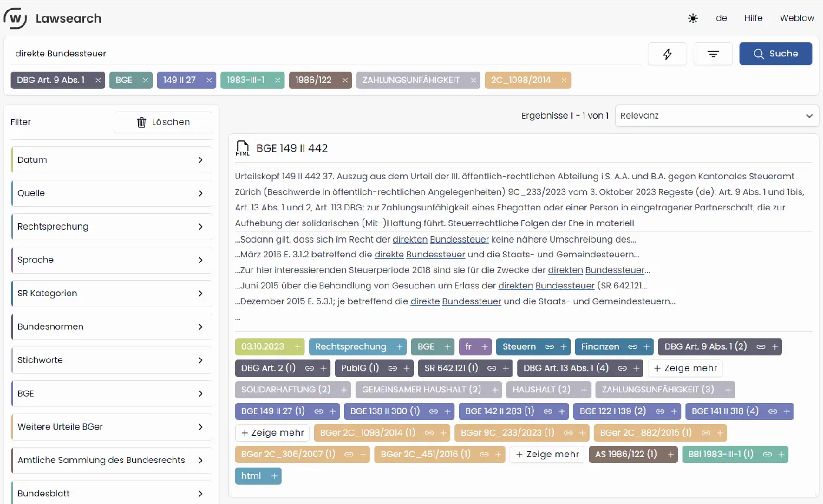Click the Lawsearch logo

52,18
